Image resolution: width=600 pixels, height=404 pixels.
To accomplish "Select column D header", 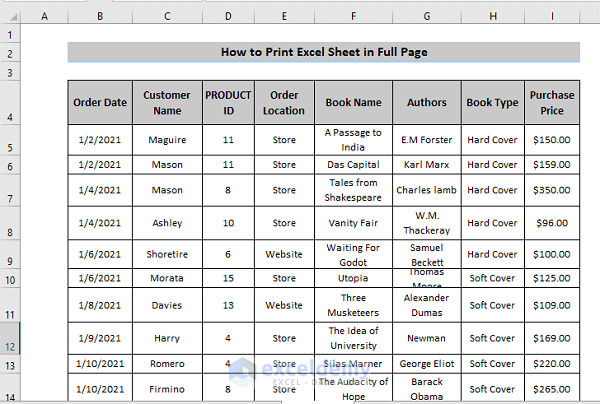I will pyautogui.click(x=228, y=16).
